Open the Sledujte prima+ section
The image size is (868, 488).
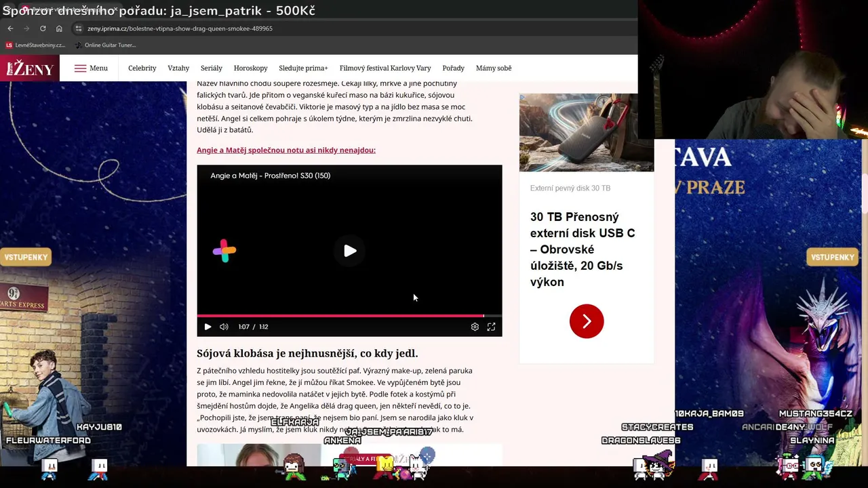point(303,68)
